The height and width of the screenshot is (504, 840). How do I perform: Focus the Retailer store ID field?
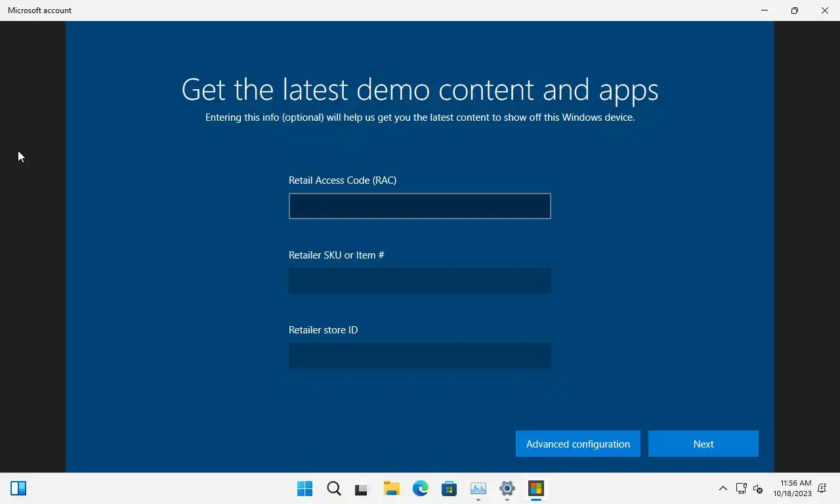[x=420, y=356]
